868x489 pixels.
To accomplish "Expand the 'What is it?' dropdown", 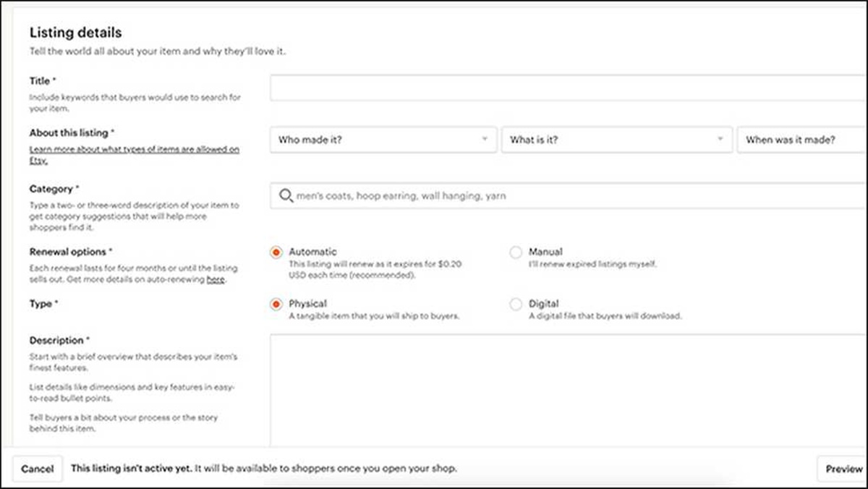I will point(616,140).
